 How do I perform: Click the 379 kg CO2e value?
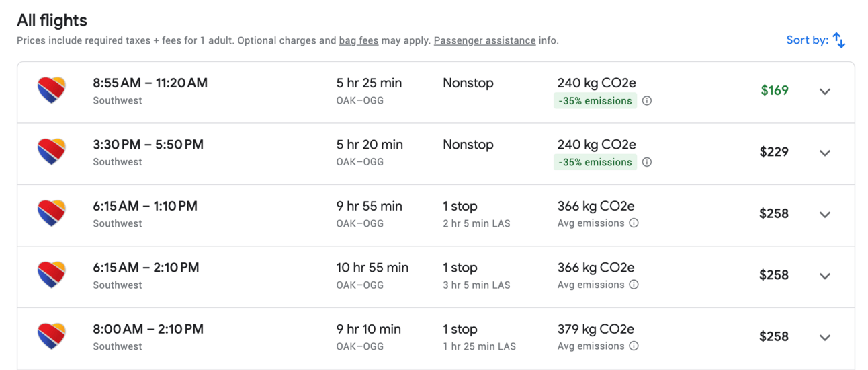click(x=596, y=329)
